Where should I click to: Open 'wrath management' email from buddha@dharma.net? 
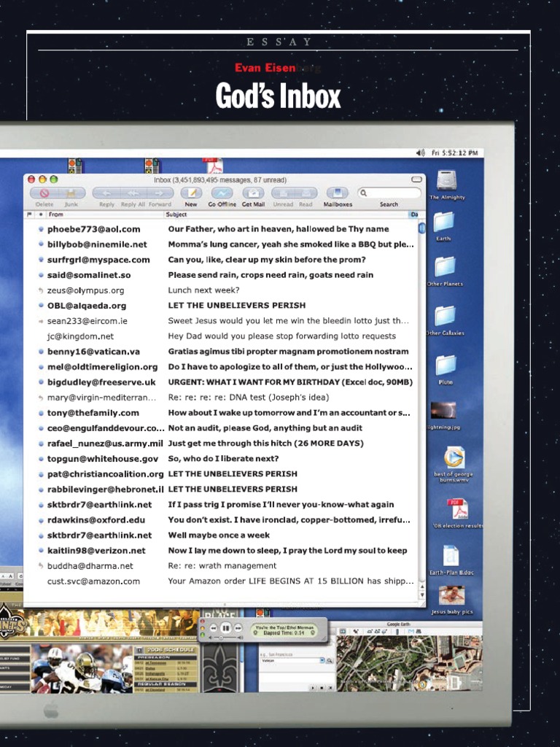(x=221, y=566)
